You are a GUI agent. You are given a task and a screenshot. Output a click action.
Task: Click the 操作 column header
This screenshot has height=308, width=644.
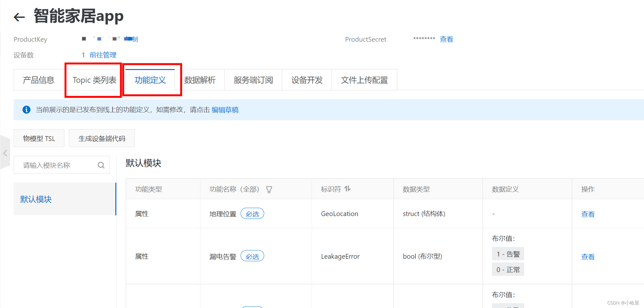coord(588,189)
